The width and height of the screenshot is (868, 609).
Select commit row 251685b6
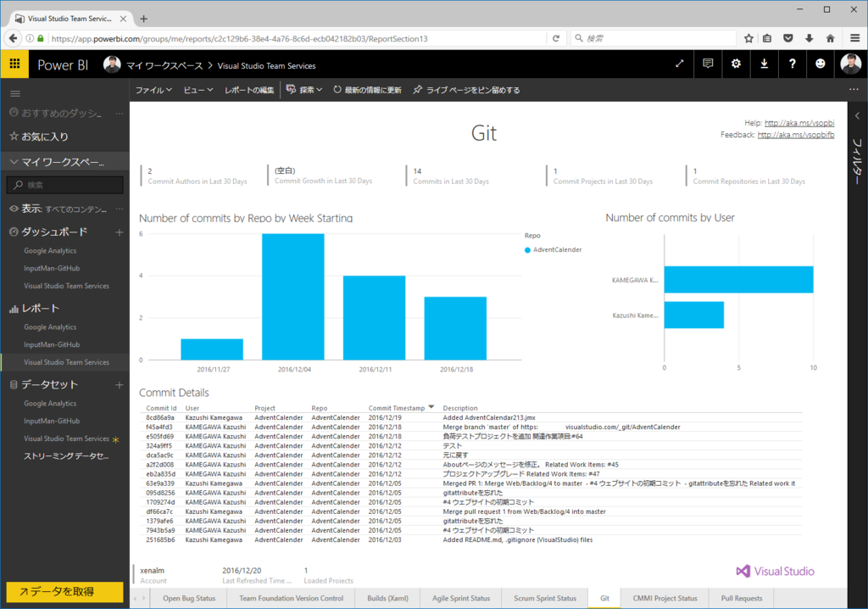pyautogui.click(x=470, y=539)
